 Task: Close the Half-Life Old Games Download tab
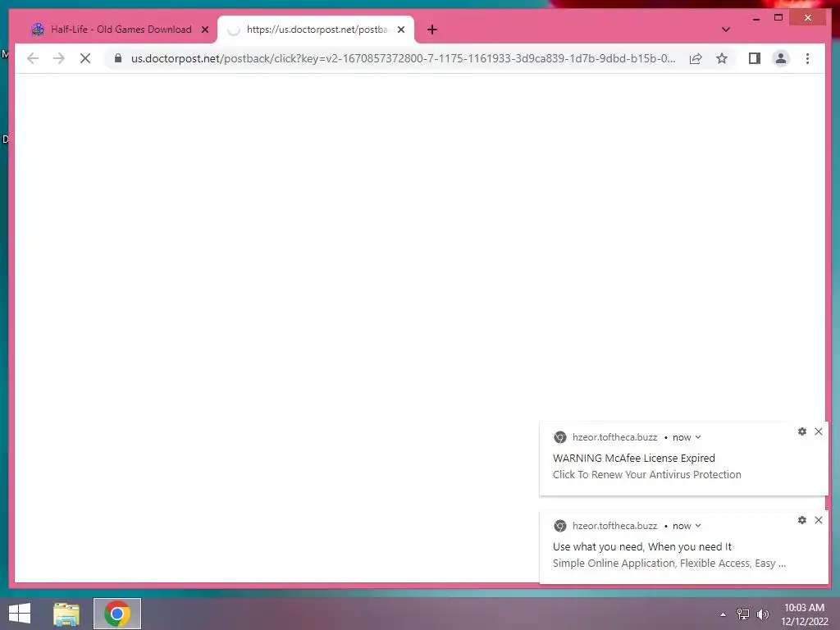204,30
